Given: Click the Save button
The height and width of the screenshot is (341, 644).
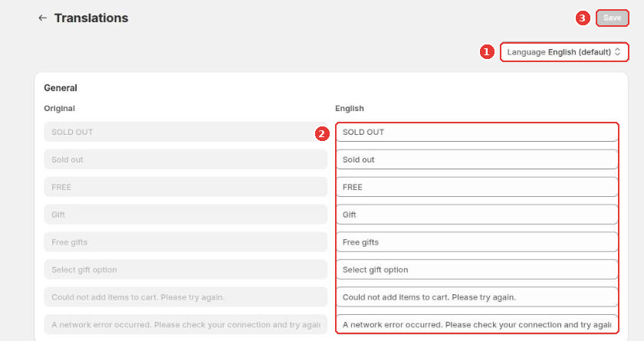Looking at the screenshot, I should [612, 18].
